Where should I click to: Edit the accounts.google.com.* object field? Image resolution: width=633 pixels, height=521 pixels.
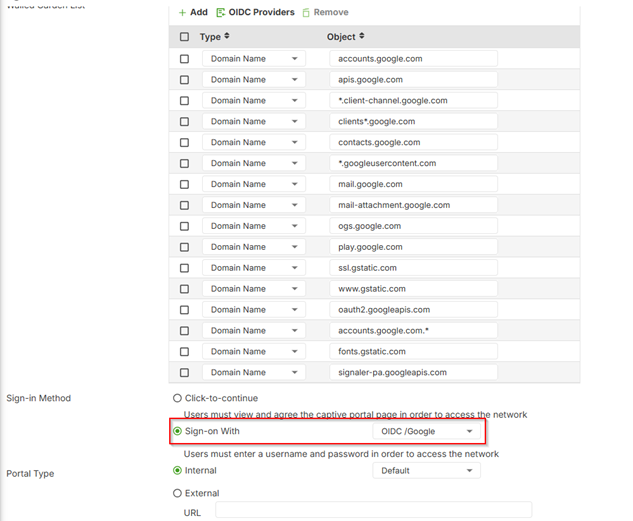point(413,331)
